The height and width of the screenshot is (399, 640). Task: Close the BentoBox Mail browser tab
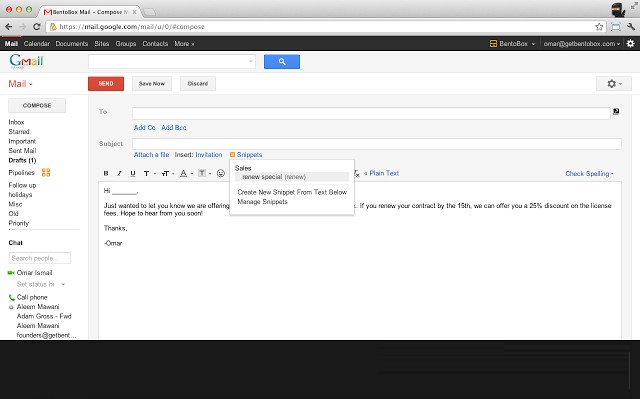(134, 12)
